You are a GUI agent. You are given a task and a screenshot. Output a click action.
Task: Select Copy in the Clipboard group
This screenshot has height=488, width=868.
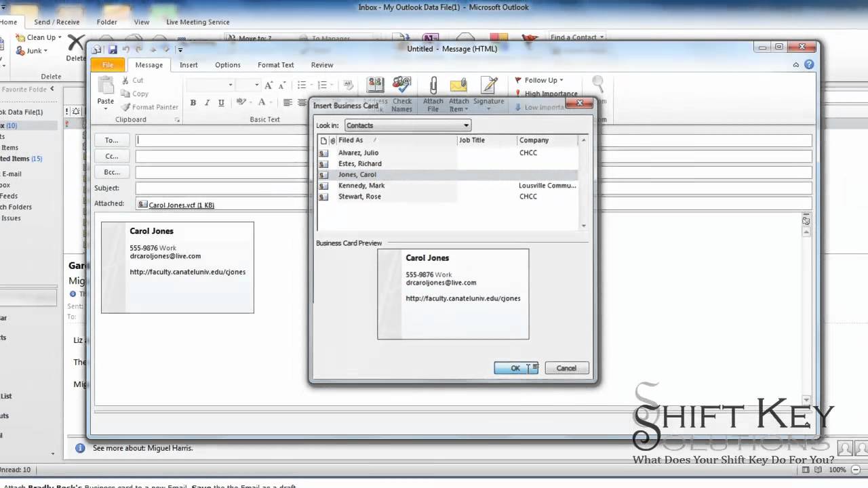tap(135, 94)
